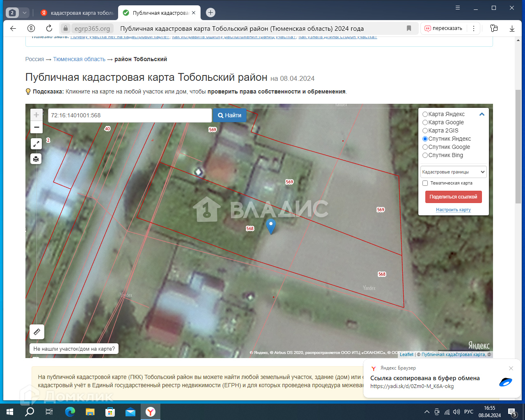Viewport: 525px width, 420px height.
Task: Switch the РУС input language
Action: pyautogui.click(x=469, y=412)
